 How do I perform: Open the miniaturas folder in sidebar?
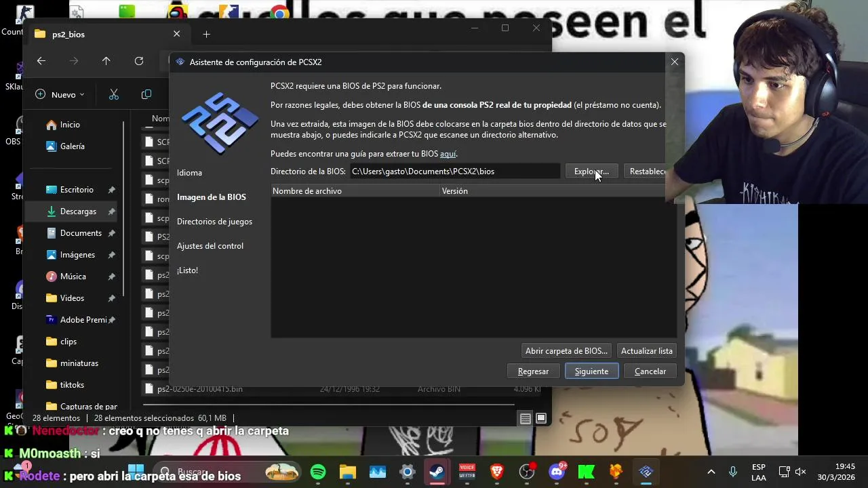tap(79, 363)
